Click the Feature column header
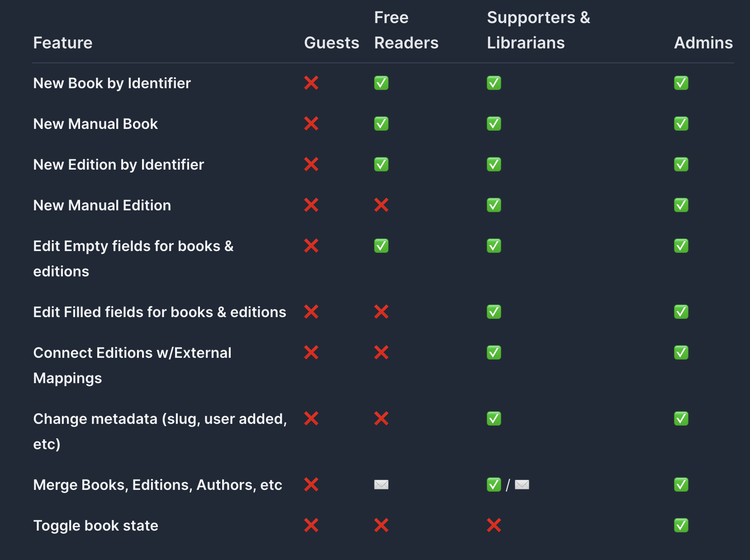The image size is (750, 560). (x=63, y=43)
